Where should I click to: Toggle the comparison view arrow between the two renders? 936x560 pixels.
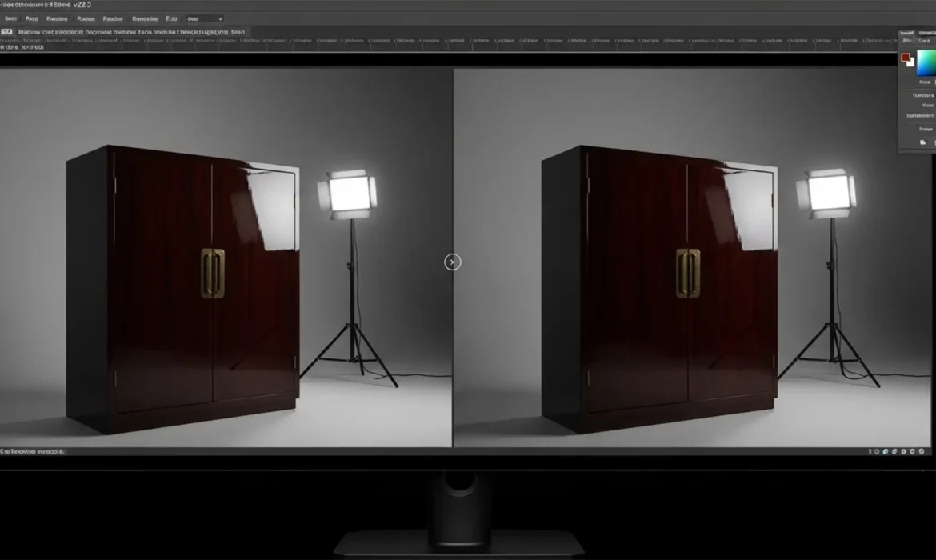[x=452, y=262]
